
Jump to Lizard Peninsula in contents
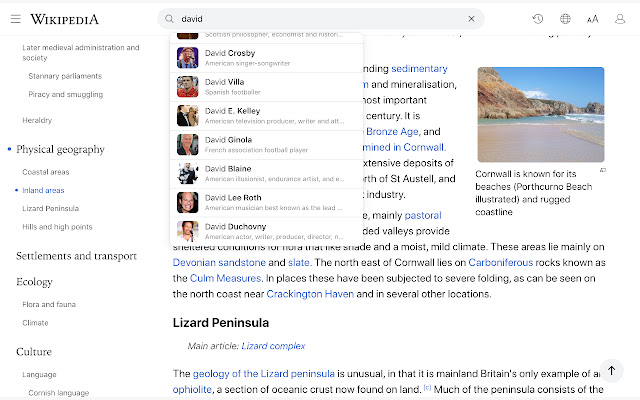pyautogui.click(x=50, y=208)
